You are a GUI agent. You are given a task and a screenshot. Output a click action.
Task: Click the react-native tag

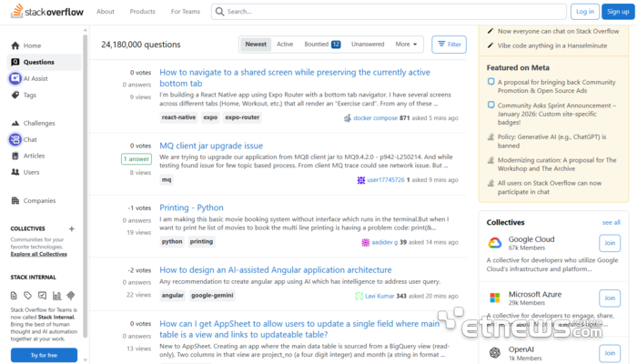click(178, 117)
